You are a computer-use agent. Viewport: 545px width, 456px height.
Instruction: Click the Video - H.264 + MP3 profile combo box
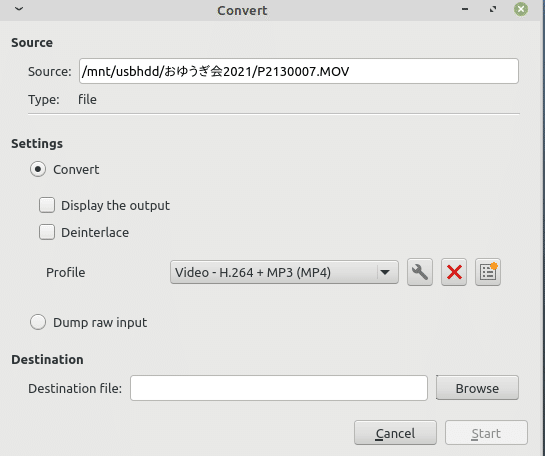click(x=284, y=272)
